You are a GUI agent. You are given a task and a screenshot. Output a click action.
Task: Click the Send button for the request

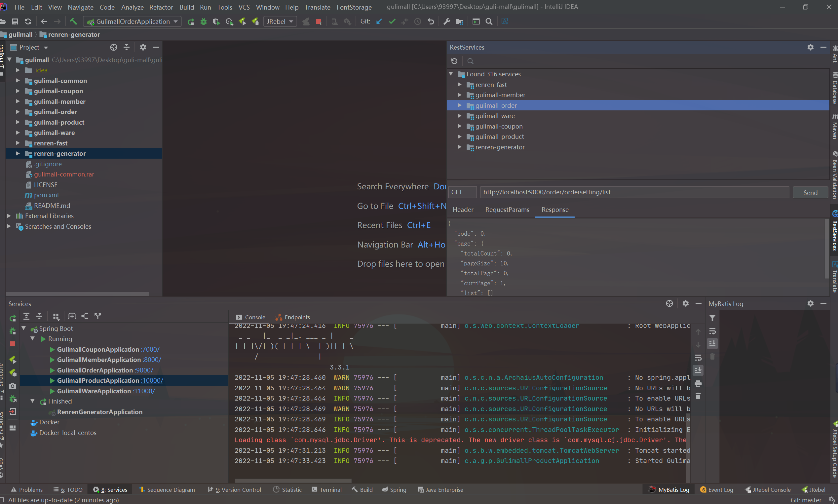tap(810, 193)
